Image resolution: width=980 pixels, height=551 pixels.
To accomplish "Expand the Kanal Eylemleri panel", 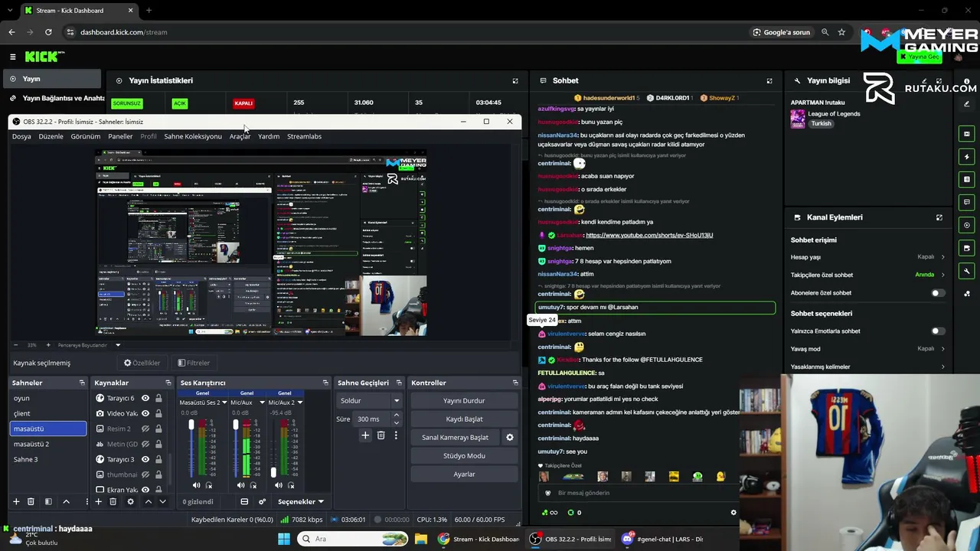I will [x=939, y=217].
